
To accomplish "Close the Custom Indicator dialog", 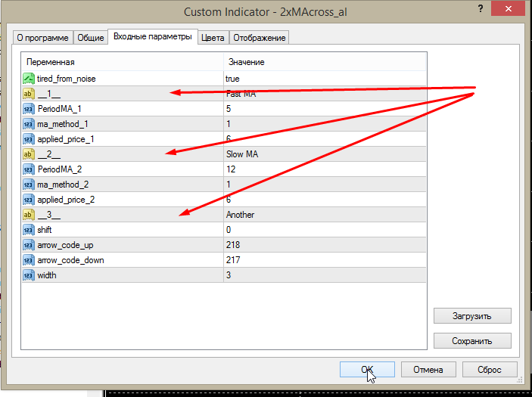I will [x=508, y=9].
